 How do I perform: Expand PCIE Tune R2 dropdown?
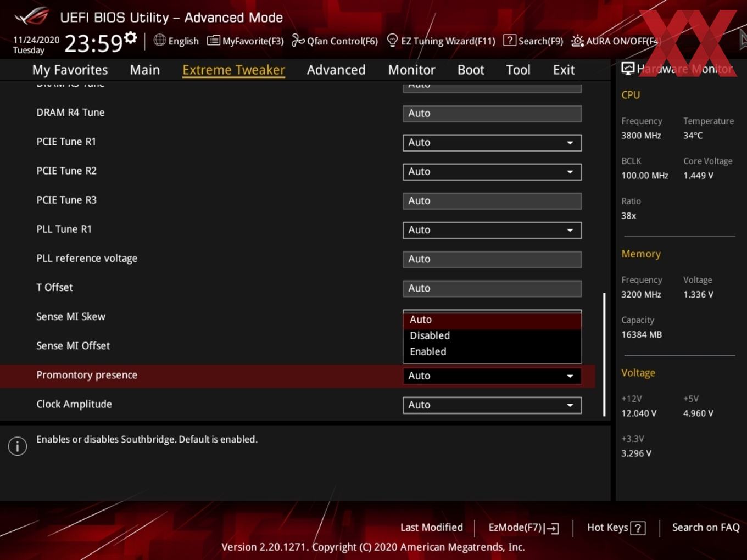pos(492,171)
